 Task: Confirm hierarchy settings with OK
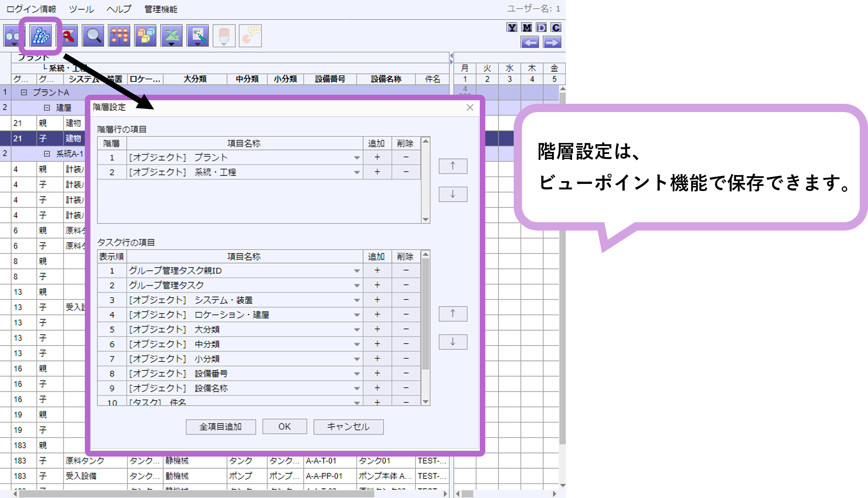284,427
